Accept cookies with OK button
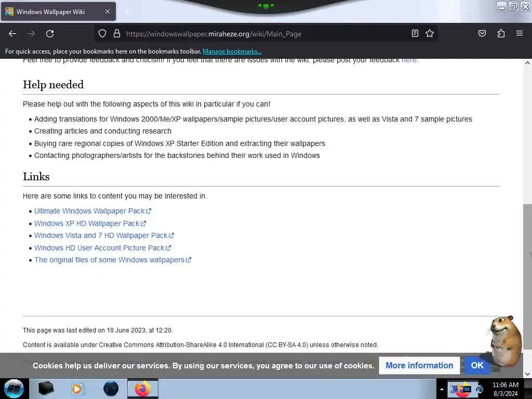This screenshot has height=399, width=532. pos(477,365)
